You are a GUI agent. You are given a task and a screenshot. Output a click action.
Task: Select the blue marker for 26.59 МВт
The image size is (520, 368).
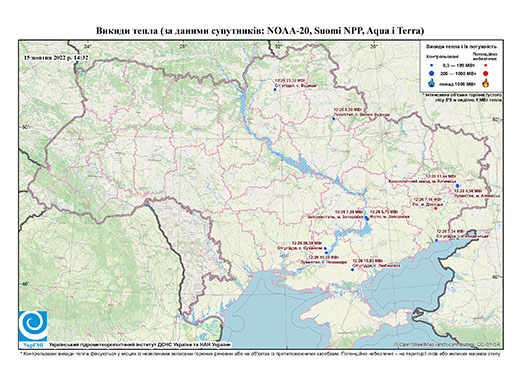coord(325,248)
